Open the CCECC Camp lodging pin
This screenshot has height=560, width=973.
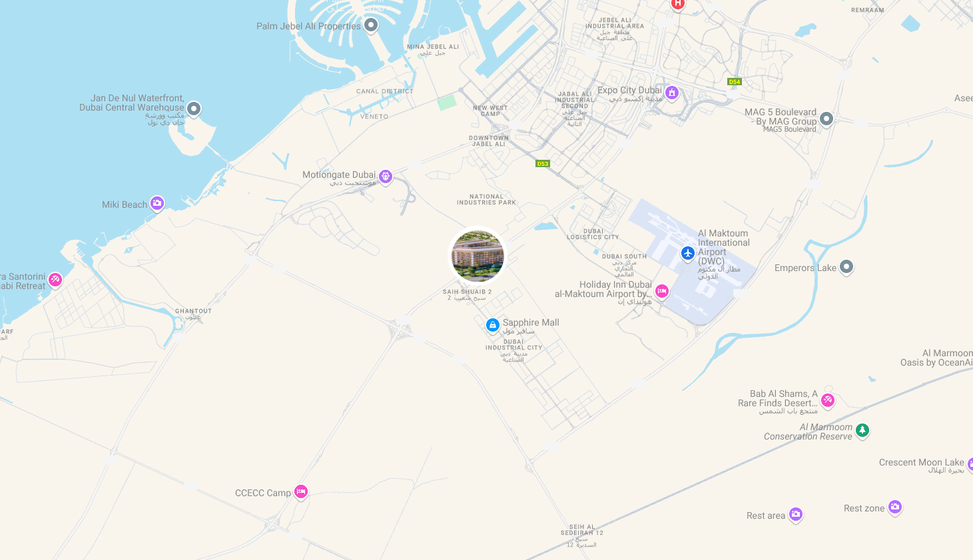pyautogui.click(x=301, y=492)
